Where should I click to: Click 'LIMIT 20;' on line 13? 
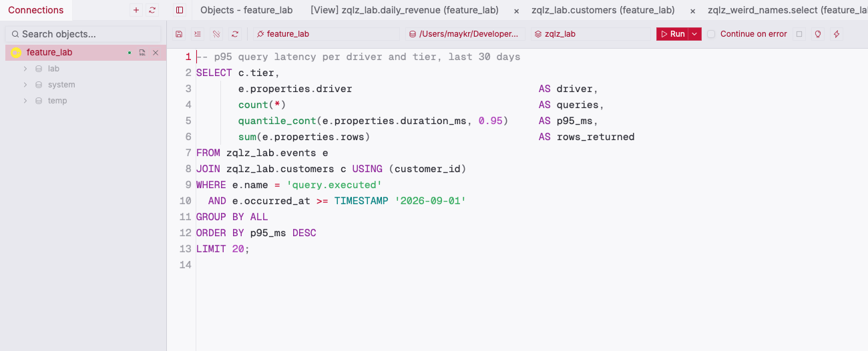tap(223, 249)
